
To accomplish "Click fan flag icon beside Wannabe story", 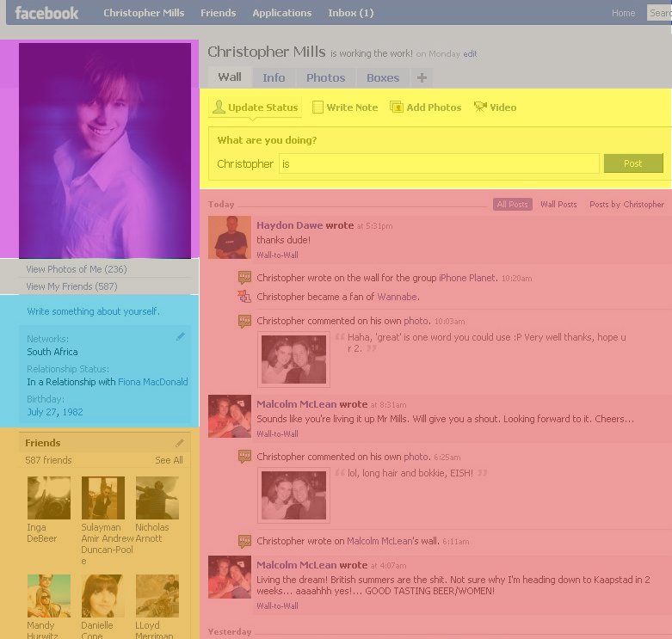I will pyautogui.click(x=244, y=297).
